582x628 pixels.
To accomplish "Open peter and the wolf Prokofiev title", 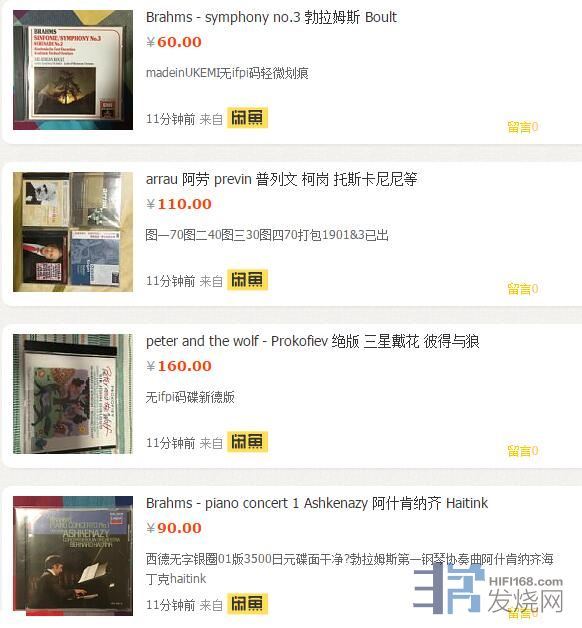I will [312, 342].
